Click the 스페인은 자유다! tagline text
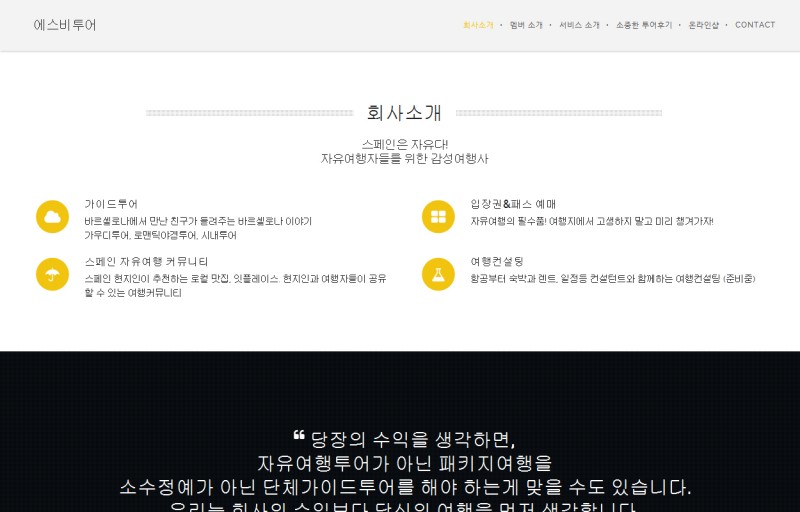Screen dimensions: 800x512 (x=404, y=144)
